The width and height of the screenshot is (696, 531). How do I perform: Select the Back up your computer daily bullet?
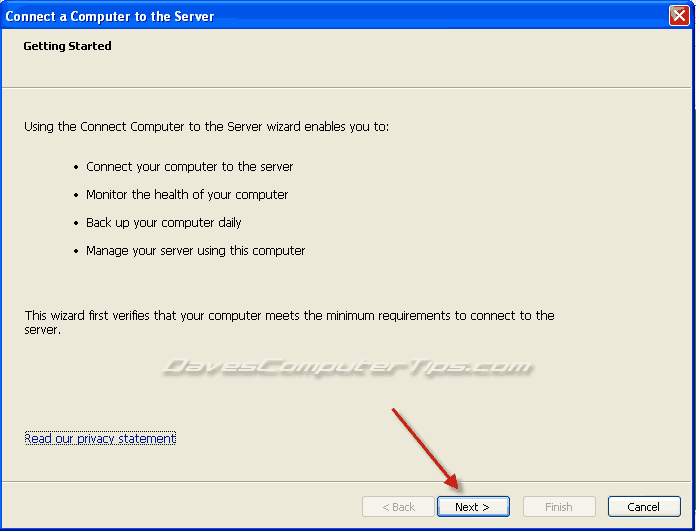pyautogui.click(x=163, y=223)
